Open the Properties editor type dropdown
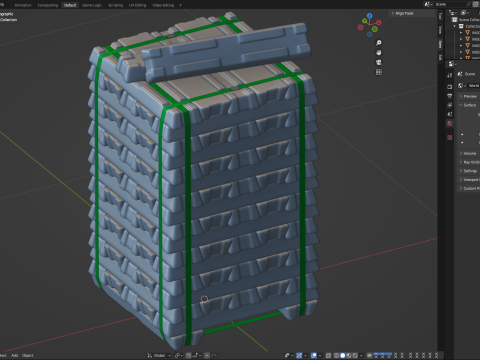Image resolution: width=480 pixels, height=360 pixels. [452, 64]
